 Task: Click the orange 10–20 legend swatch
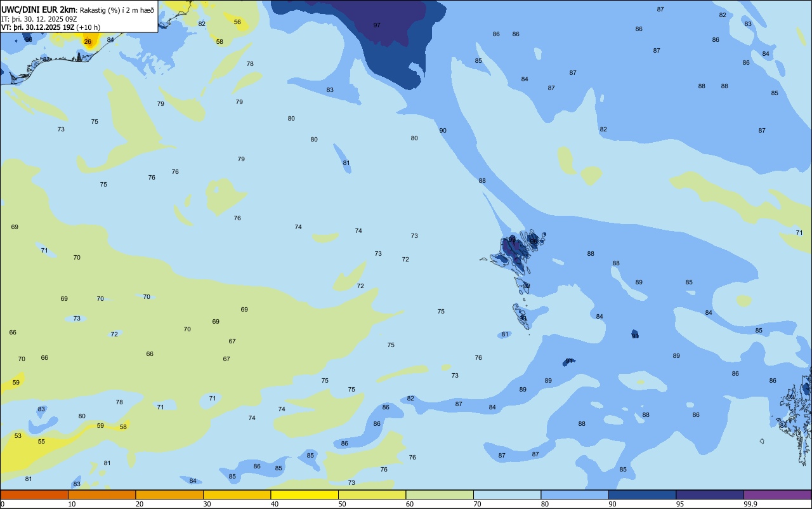[x=101, y=494]
